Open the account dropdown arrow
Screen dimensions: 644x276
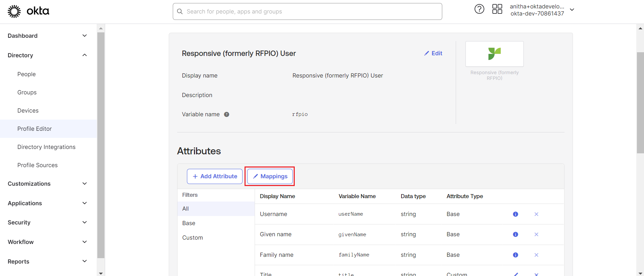click(x=572, y=10)
